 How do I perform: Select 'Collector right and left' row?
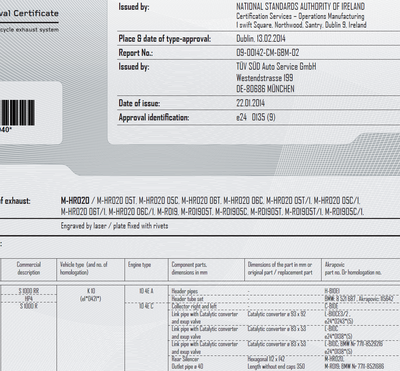(194, 306)
